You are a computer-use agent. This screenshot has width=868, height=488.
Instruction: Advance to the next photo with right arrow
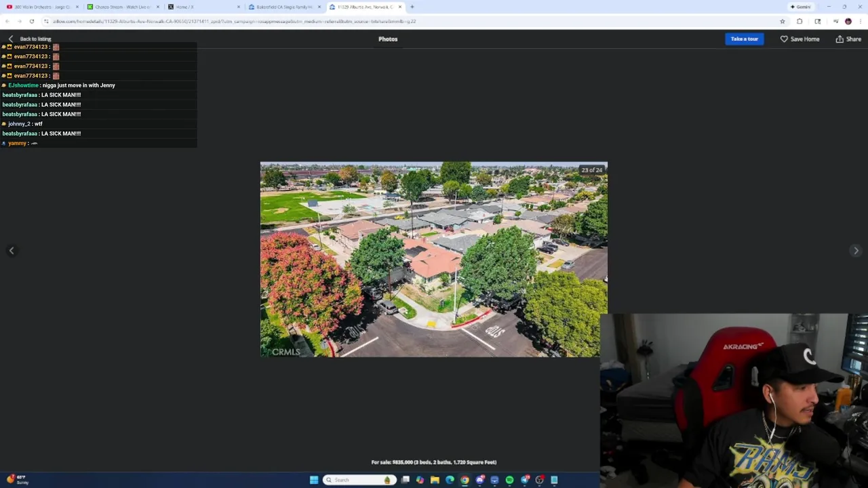click(856, 251)
